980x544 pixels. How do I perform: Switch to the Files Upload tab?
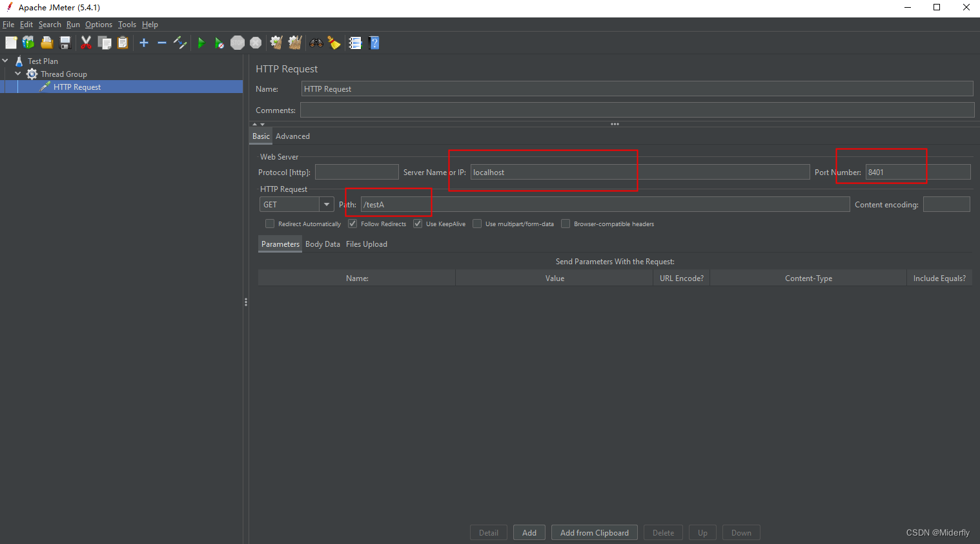(x=367, y=244)
